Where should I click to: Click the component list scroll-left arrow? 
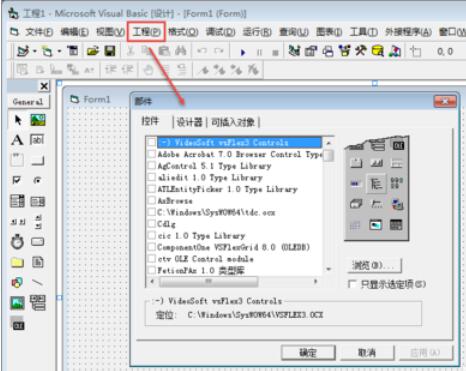[152, 281]
